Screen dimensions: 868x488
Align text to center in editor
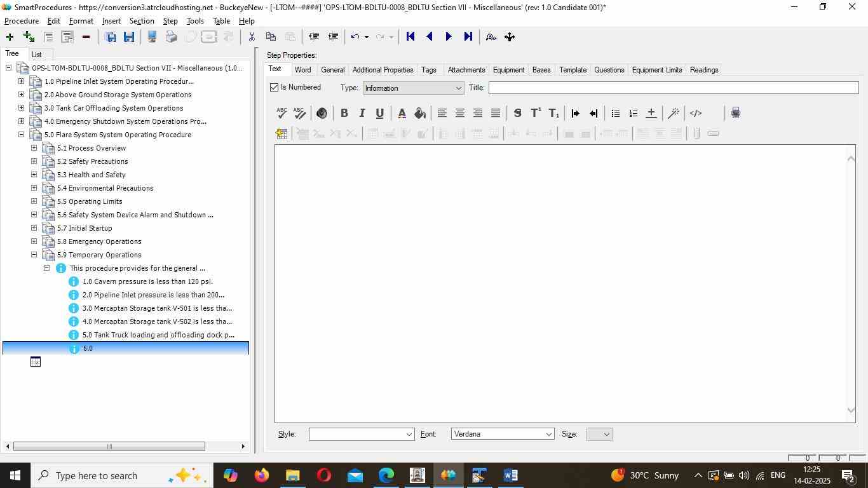pyautogui.click(x=459, y=113)
